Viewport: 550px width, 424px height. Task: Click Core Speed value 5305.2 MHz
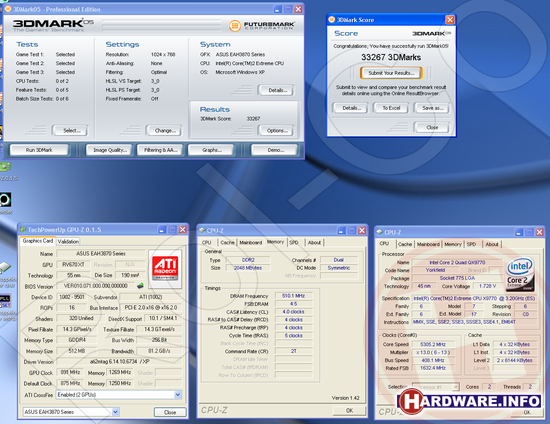(433, 344)
